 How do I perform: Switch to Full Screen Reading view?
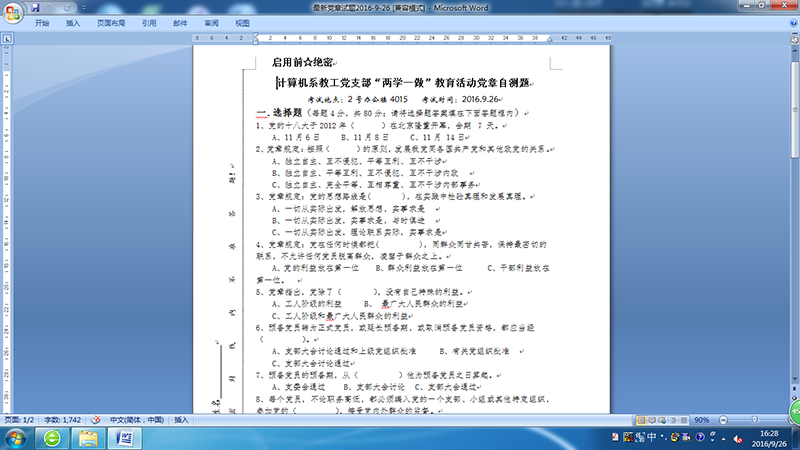click(650, 420)
